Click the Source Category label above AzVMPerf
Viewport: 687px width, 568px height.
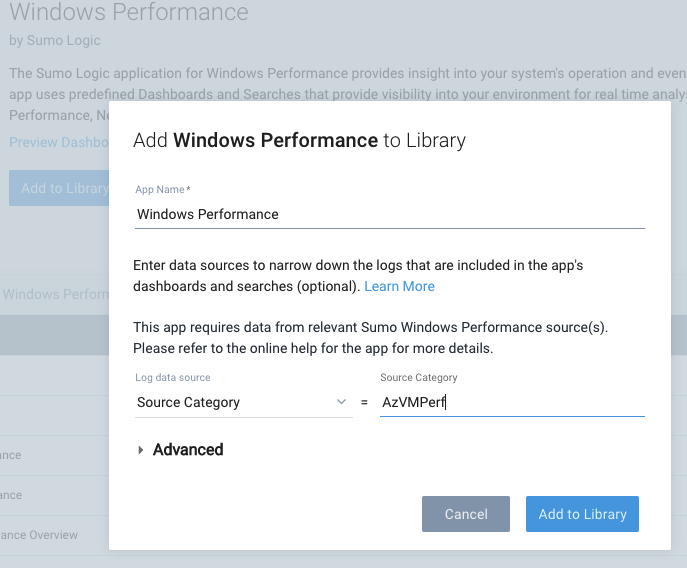point(418,378)
